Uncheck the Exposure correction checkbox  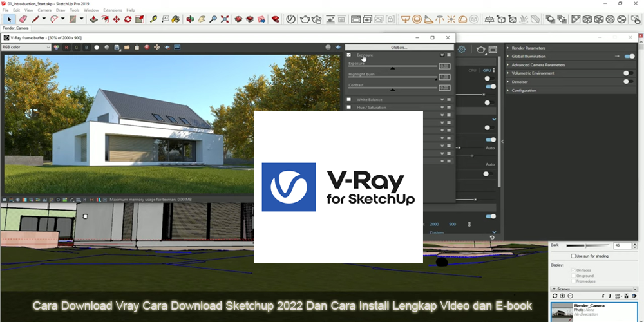(x=348, y=55)
